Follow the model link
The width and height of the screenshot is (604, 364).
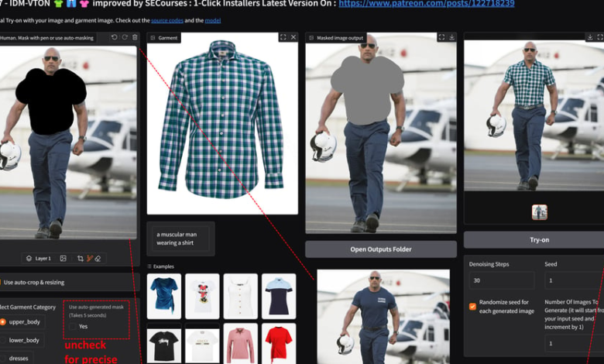pyautogui.click(x=213, y=20)
